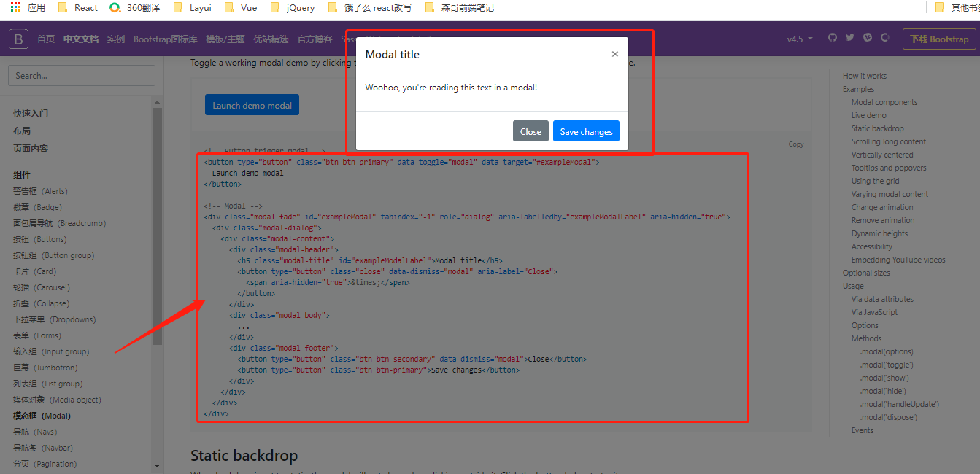
Task: Click the 下载 Bootstrap button
Action: pos(939,39)
